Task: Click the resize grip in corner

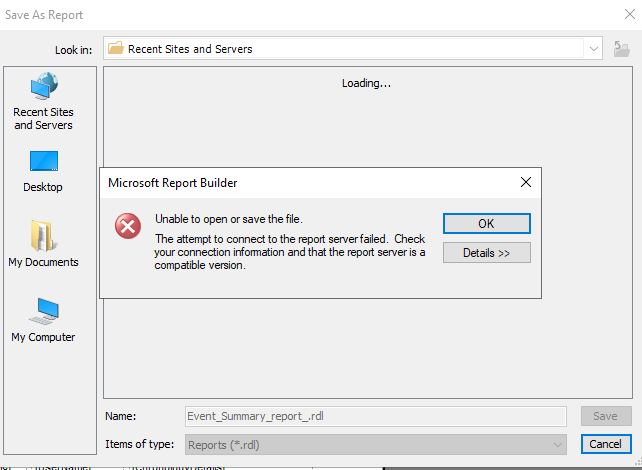Action: pos(639,461)
